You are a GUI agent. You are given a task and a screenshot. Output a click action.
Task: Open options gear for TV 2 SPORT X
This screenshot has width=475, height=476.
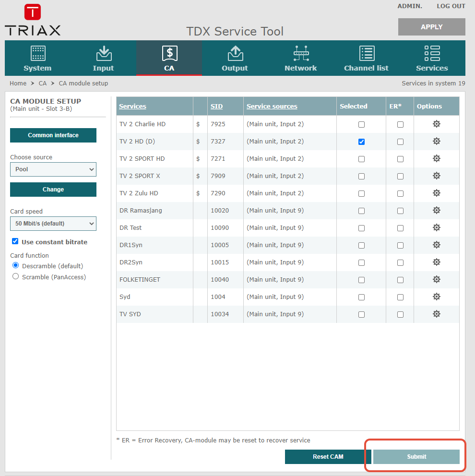point(437,176)
